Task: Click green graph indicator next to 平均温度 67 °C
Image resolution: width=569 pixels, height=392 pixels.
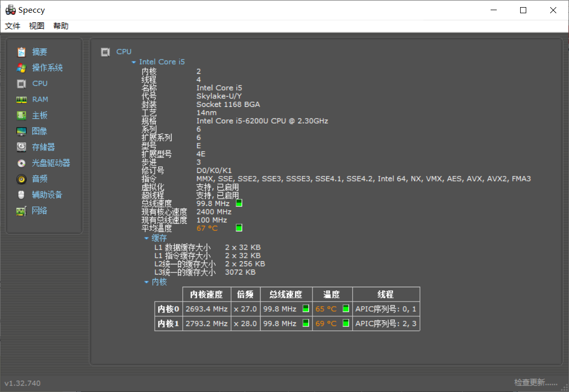Action: [239, 227]
